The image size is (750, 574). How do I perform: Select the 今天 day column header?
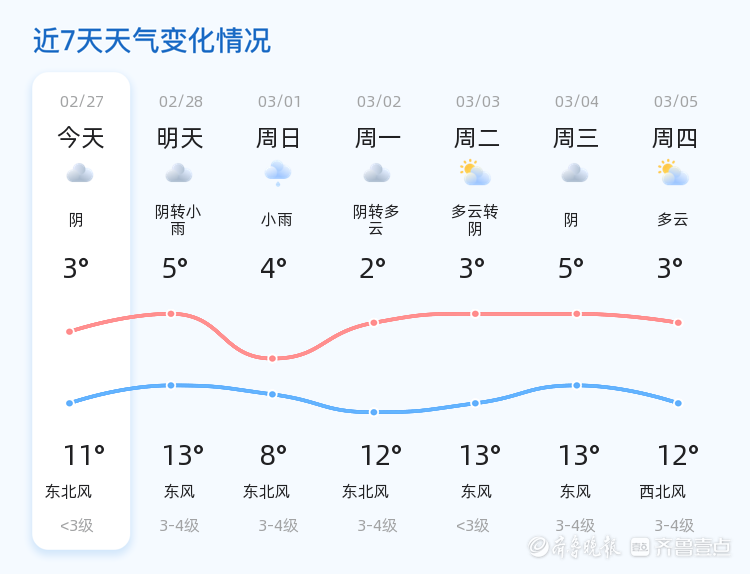pyautogui.click(x=80, y=138)
